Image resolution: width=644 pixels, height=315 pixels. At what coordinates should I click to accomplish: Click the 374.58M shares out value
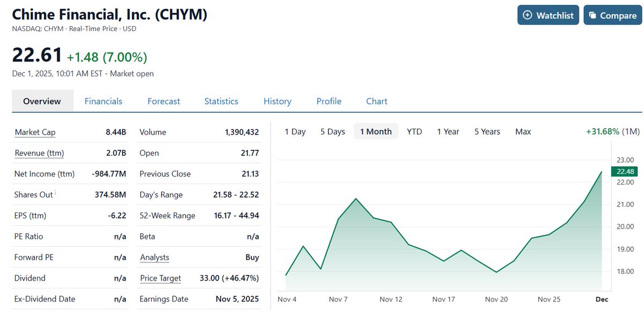[x=111, y=195]
